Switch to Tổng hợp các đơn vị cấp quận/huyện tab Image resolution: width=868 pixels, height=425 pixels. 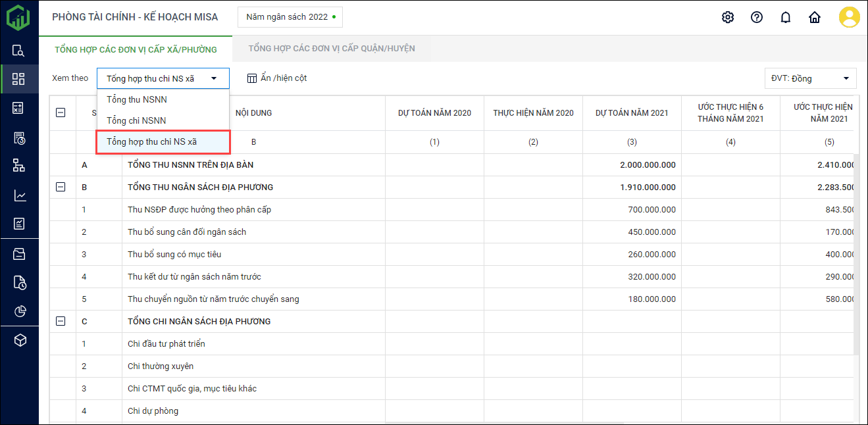click(331, 49)
